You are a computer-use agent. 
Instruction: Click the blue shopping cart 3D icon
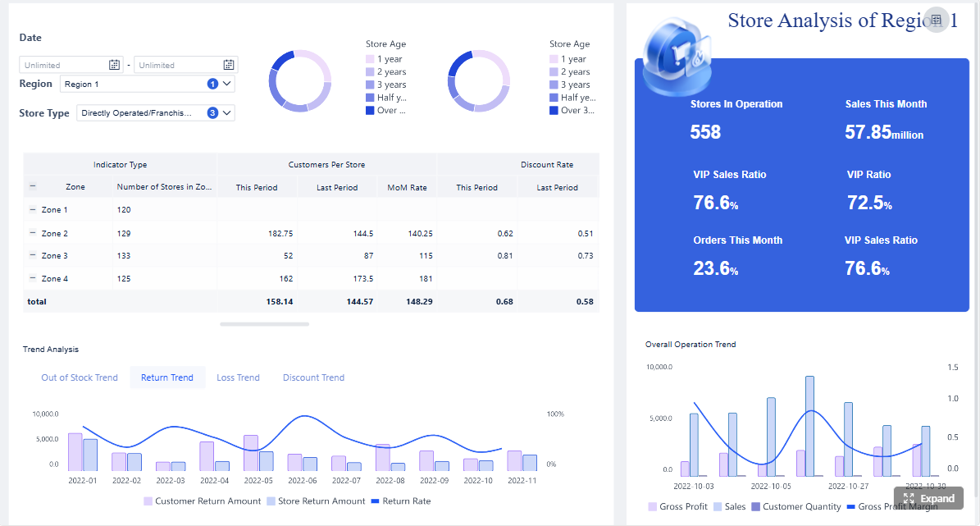tap(678, 57)
